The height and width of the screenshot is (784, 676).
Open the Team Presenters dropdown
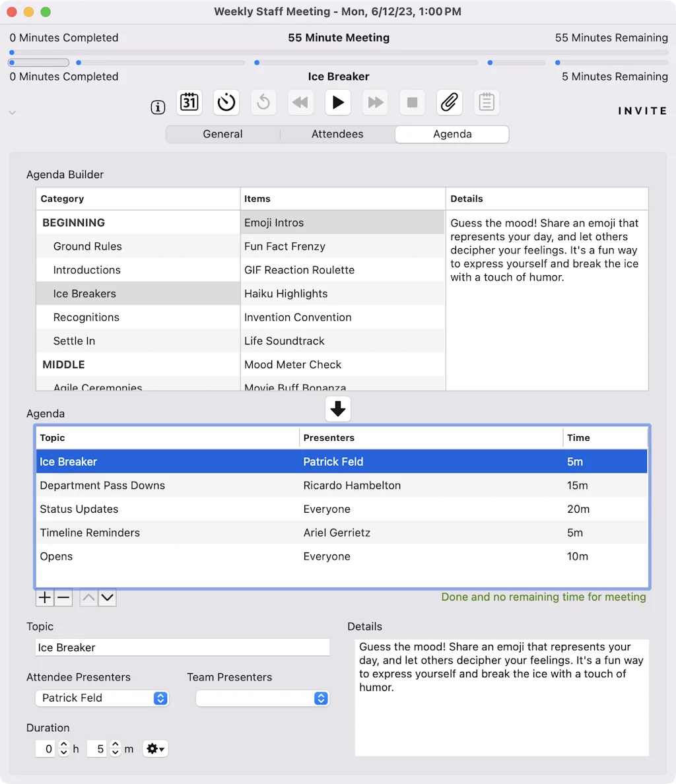(262, 698)
